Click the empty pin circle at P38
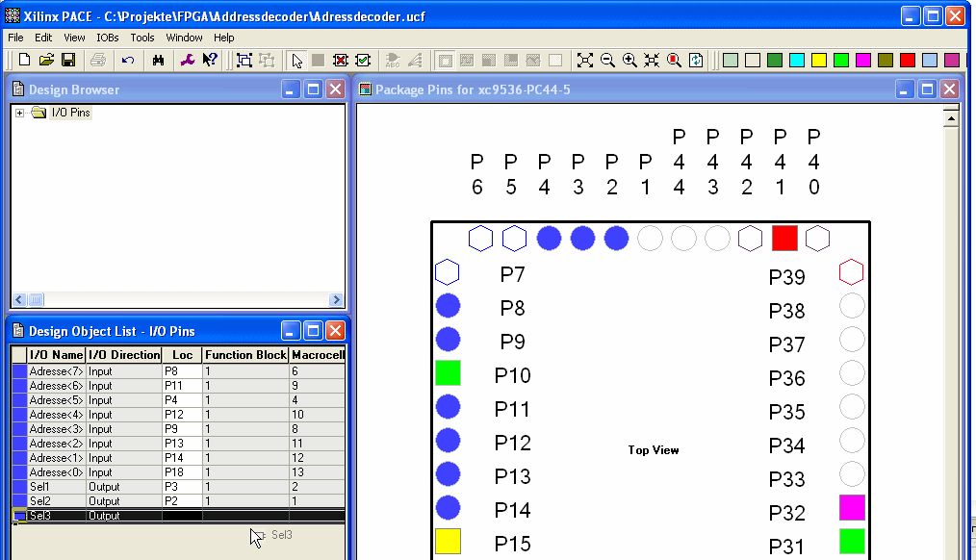The width and height of the screenshot is (976, 560). [x=852, y=306]
